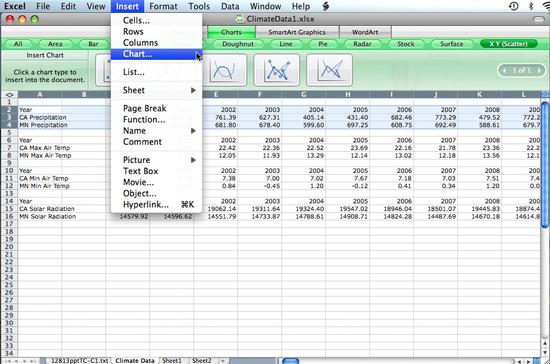Open the Excel application menu
This screenshot has height=364, width=550.
(15, 6)
